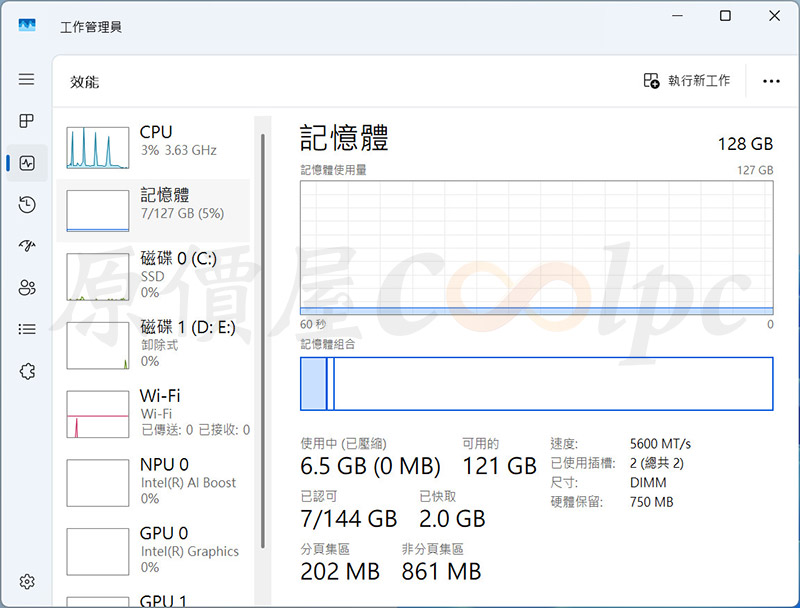800x608 pixels.
Task: Select the Performance graph icon in sidebar
Action: click(27, 163)
